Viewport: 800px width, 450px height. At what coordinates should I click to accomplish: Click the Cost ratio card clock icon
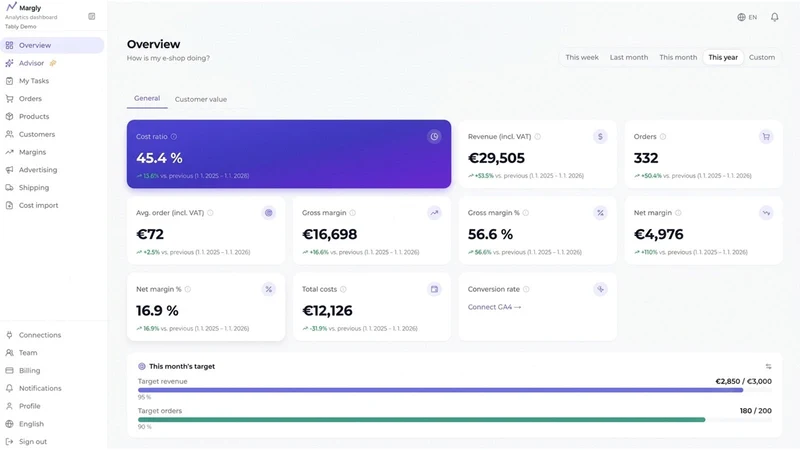pyautogui.click(x=434, y=137)
